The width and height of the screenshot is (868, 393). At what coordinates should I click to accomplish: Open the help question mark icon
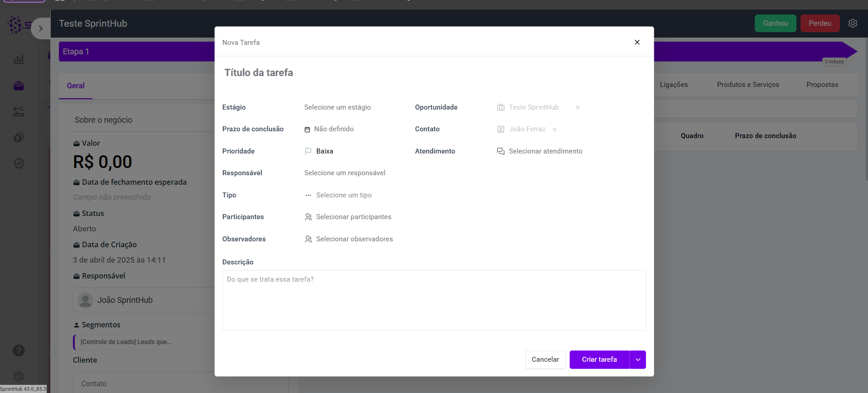[19, 350]
